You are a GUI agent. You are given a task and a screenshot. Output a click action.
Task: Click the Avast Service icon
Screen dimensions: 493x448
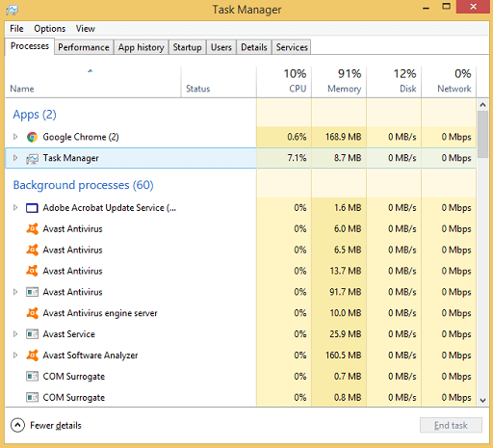click(32, 334)
